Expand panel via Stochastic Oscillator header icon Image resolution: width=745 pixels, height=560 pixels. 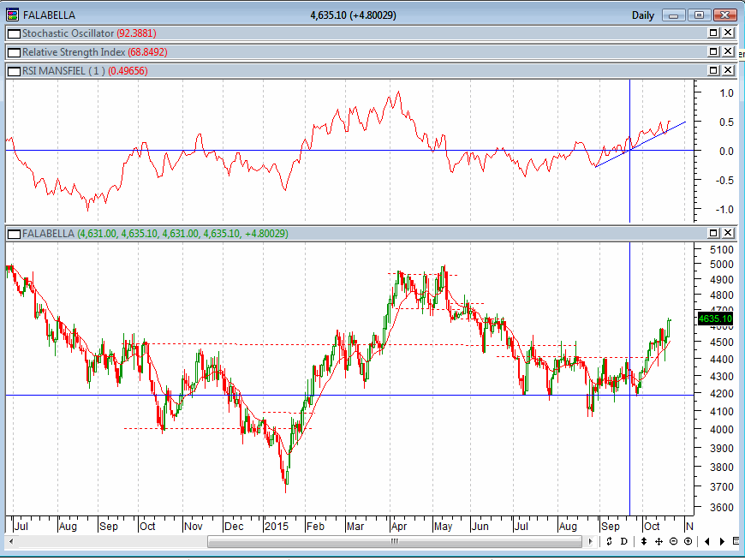click(14, 33)
